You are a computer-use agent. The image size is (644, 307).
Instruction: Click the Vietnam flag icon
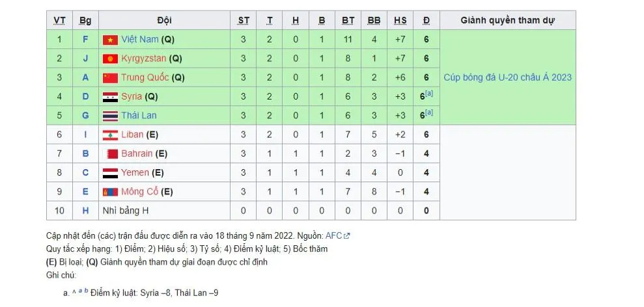tap(110, 40)
